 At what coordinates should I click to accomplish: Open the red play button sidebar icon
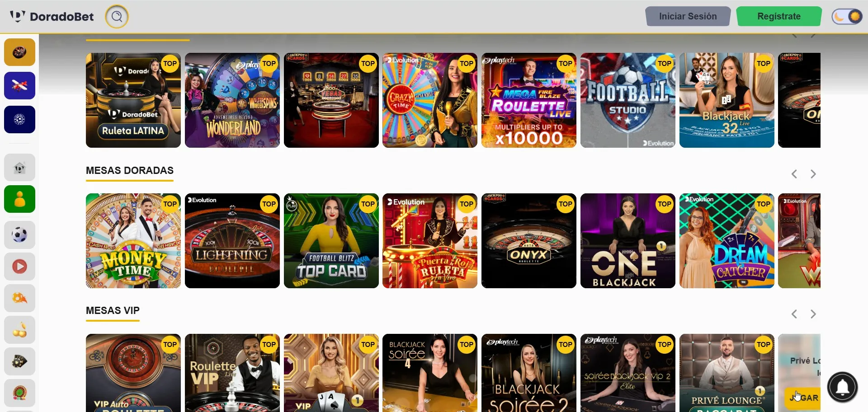point(19,267)
